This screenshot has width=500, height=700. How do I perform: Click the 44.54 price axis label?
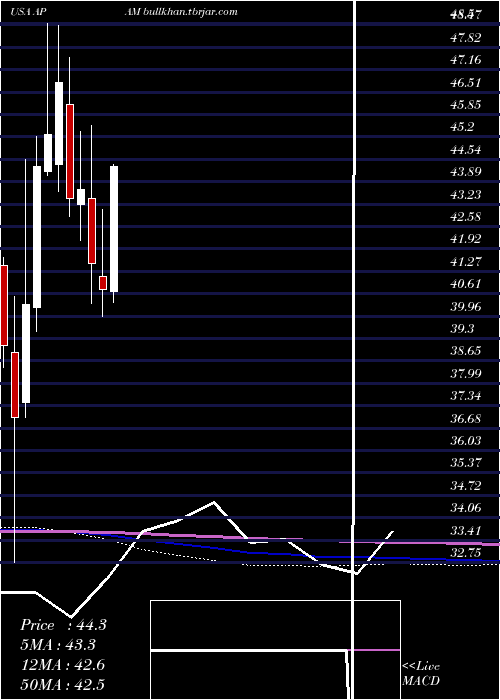click(466, 150)
